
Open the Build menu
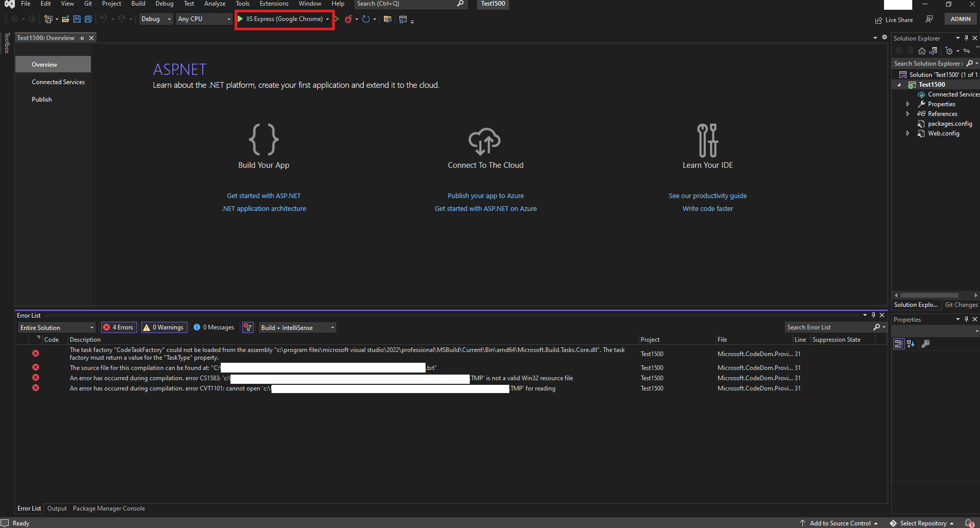pos(138,4)
